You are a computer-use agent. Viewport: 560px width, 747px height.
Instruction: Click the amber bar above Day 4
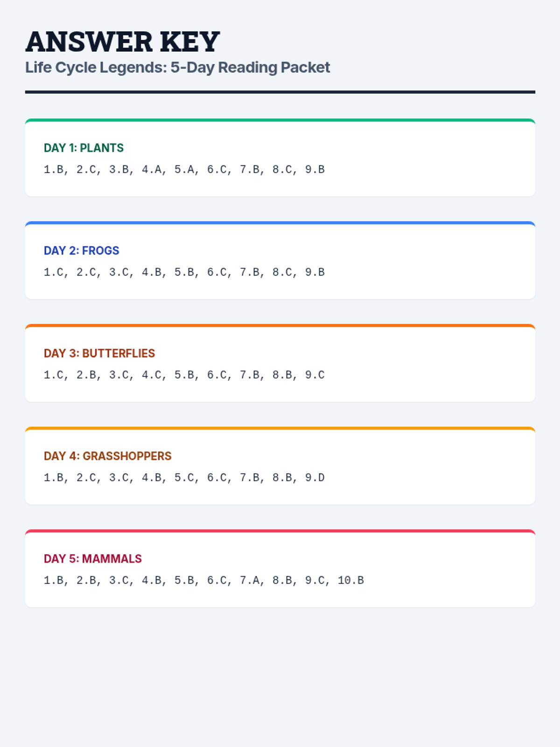pos(280,428)
